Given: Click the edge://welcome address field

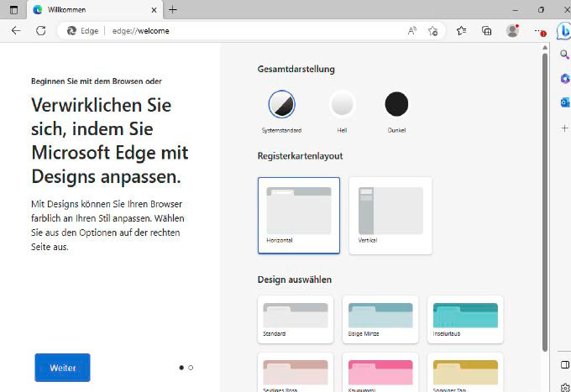Looking at the screenshot, I should click(251, 31).
